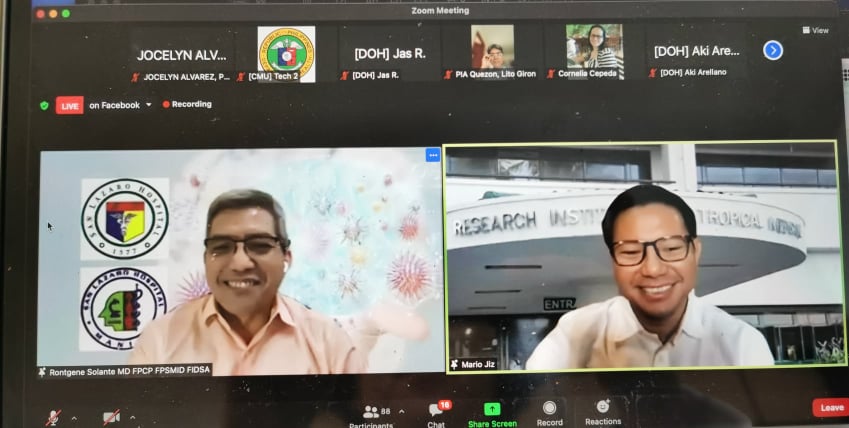Click the unread chat badge showing 16
Viewport: 849px width, 428px height.
coord(445,405)
